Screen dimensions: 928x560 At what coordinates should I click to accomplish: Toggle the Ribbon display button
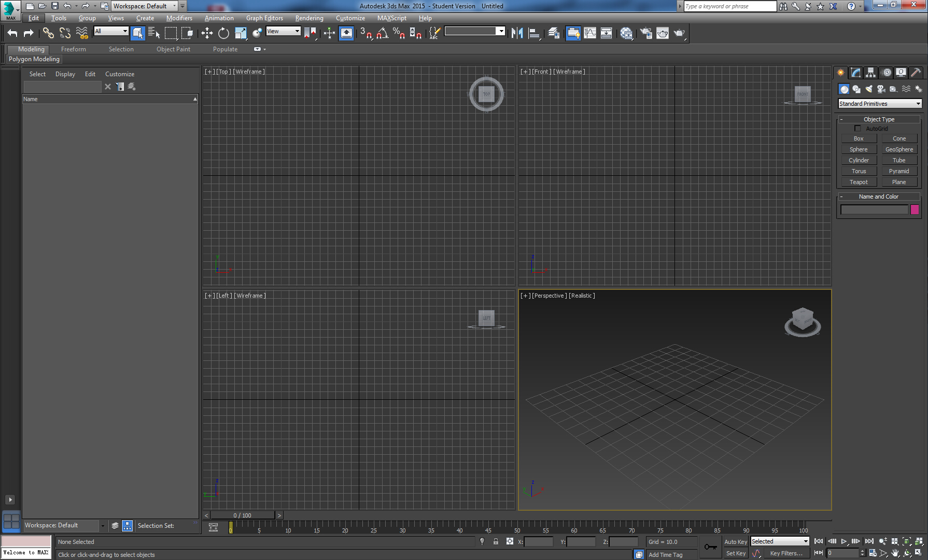point(573,33)
